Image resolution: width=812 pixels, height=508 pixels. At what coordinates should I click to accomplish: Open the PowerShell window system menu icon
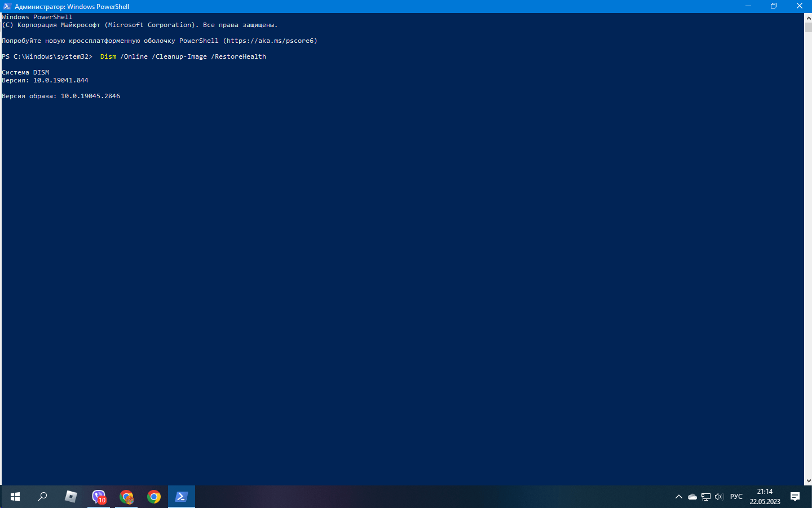7,6
